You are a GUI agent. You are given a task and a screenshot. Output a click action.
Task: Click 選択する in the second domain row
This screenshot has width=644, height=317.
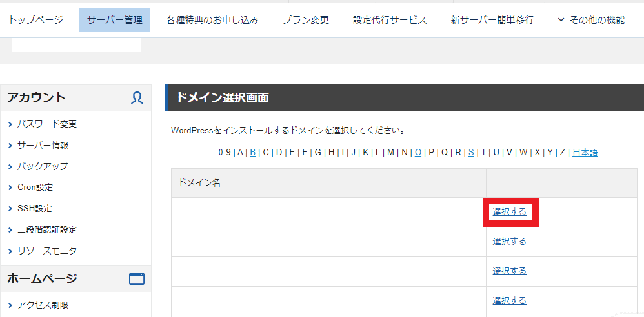(509, 242)
